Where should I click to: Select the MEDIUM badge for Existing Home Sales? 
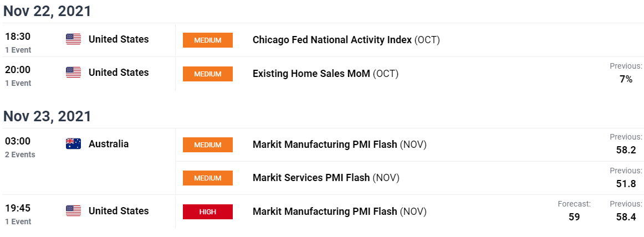click(208, 74)
